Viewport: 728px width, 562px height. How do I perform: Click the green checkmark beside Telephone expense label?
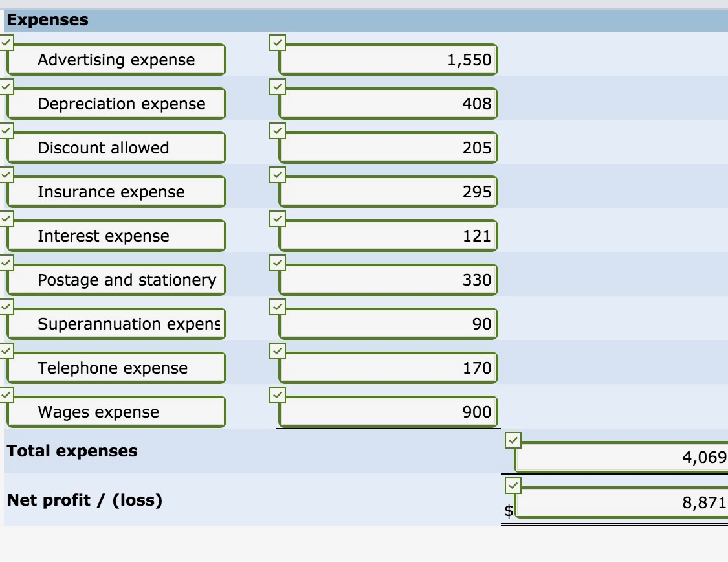[x=6, y=351]
